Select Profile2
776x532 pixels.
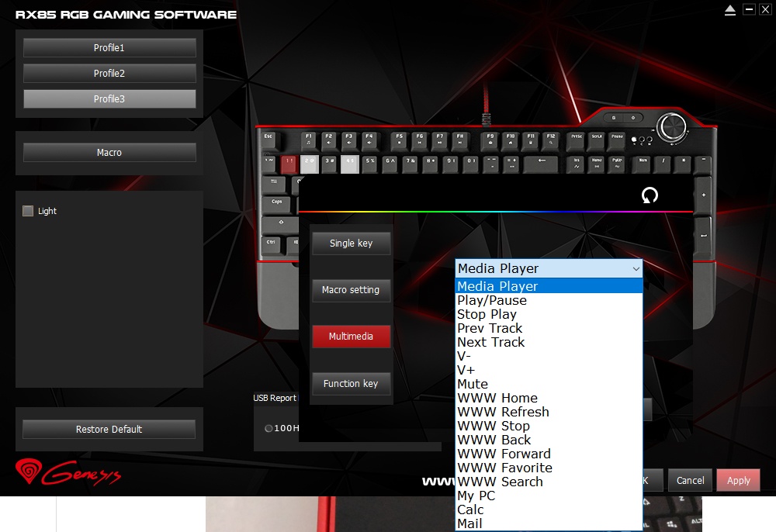click(x=109, y=73)
